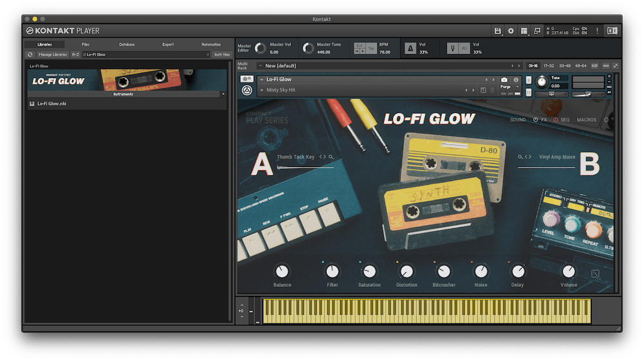Open the SOUND page

[518, 120]
